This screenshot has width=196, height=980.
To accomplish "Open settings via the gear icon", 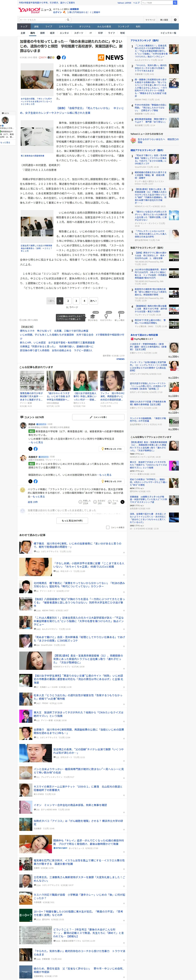I will [x=175, y=20].
